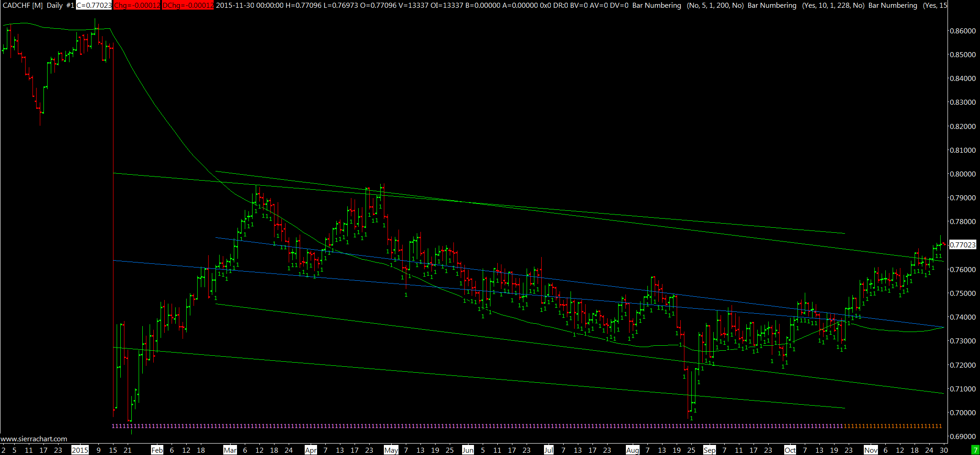Click the 0.81000 price axis label

[x=963, y=150]
